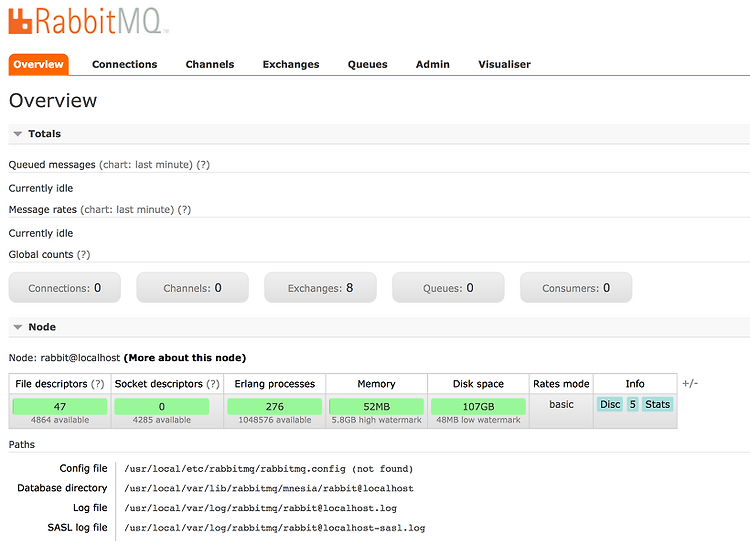This screenshot has width=750, height=545.
Task: Click the Message rates help (?)
Action: pos(184,210)
